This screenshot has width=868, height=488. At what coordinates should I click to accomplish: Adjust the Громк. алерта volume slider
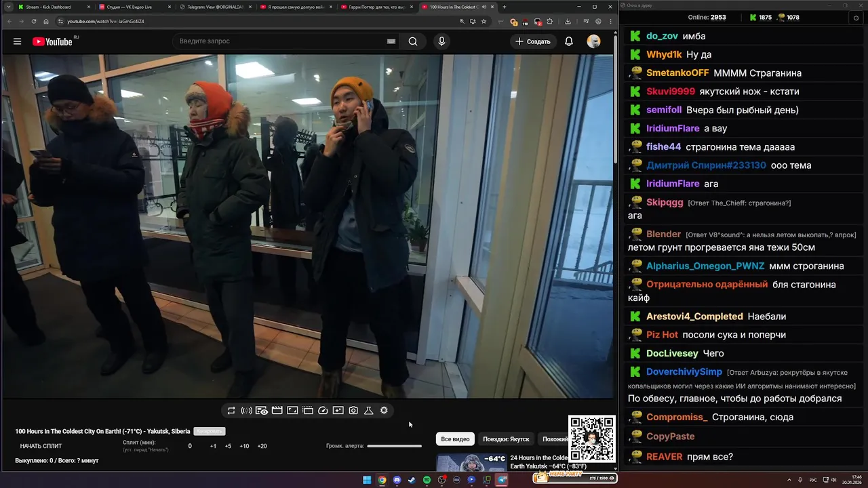[x=394, y=446]
